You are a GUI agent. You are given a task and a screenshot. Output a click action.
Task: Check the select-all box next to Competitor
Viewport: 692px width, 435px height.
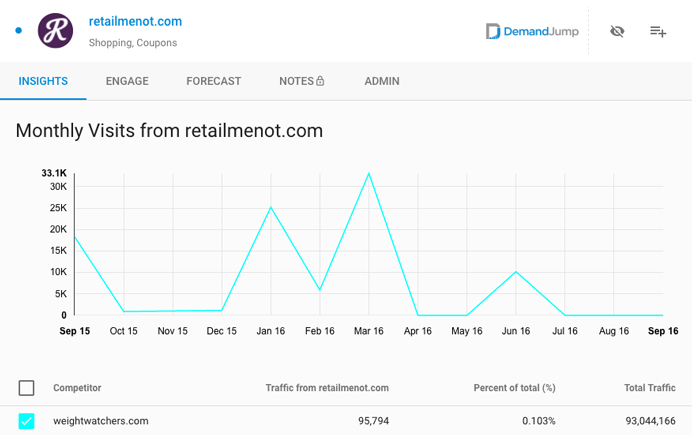26,388
